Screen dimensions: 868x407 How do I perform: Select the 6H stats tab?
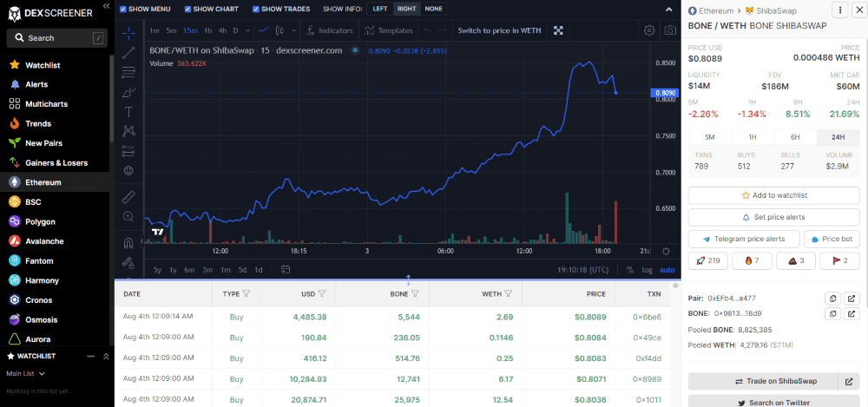[795, 137]
